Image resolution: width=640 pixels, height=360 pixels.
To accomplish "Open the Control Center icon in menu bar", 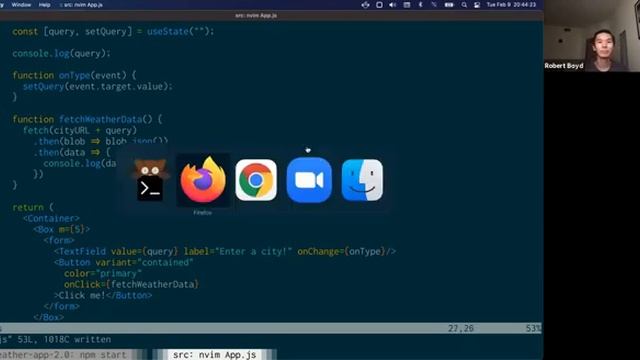I will (477, 5).
